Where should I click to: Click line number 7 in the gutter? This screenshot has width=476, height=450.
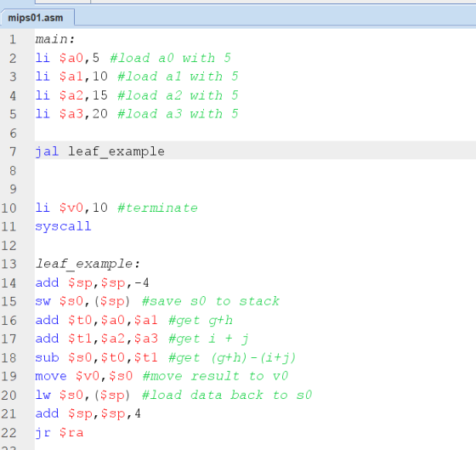pyautogui.click(x=13, y=151)
